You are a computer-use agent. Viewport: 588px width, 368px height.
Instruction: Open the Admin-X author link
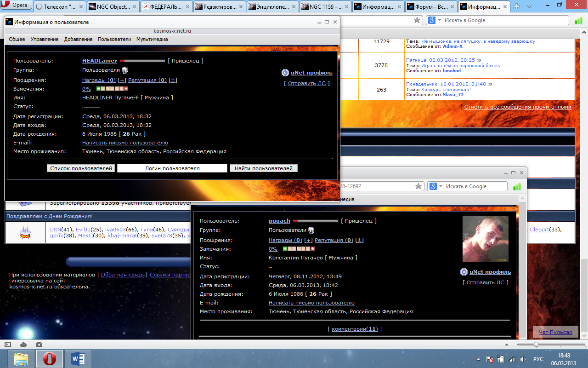click(453, 46)
